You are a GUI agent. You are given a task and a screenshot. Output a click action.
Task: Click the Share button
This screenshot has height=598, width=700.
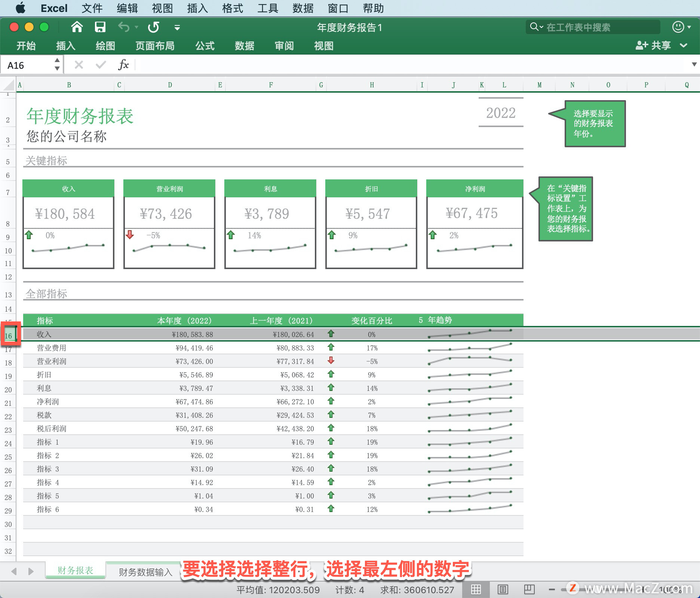click(654, 46)
